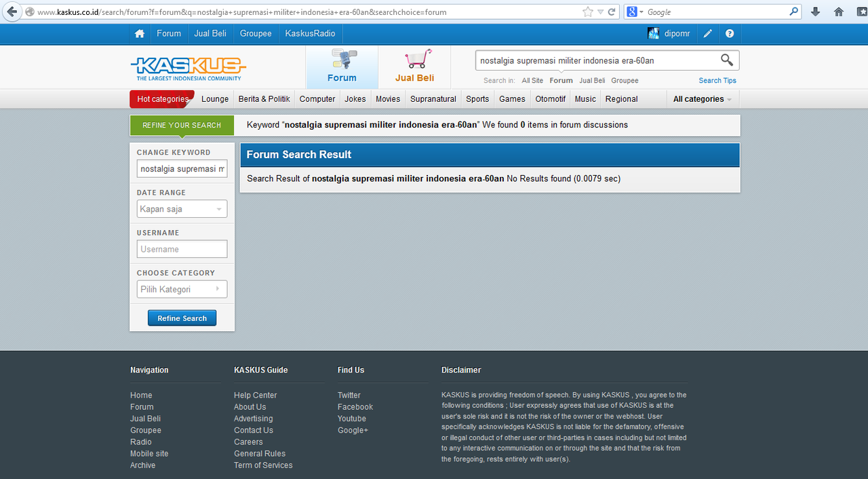
Task: Open Jual Beli in the blue top bar
Action: 210,33
